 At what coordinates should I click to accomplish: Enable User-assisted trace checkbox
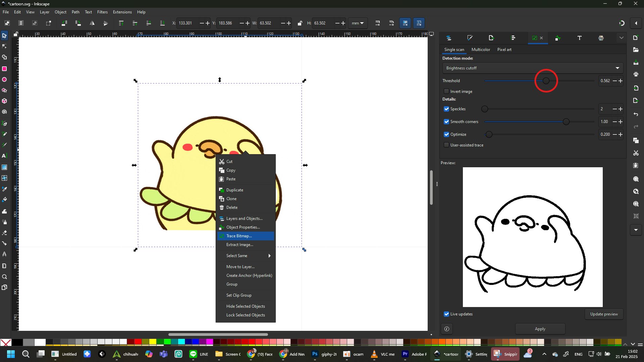(x=446, y=145)
